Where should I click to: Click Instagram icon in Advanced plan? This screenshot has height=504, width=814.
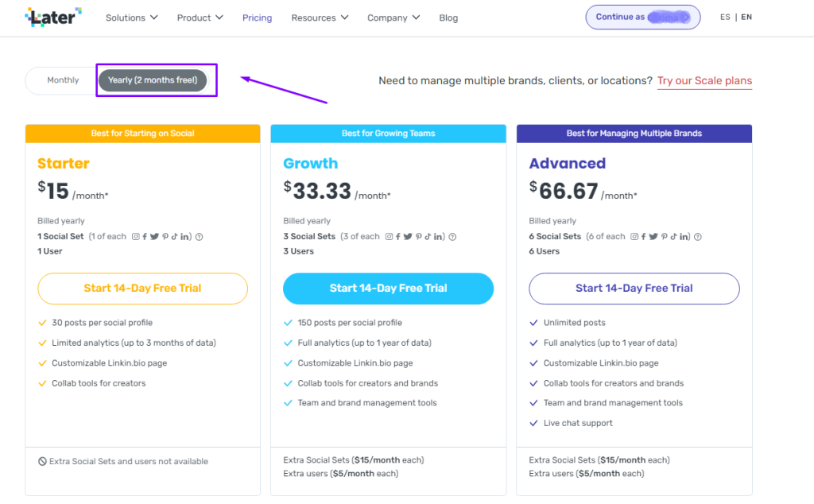click(634, 237)
